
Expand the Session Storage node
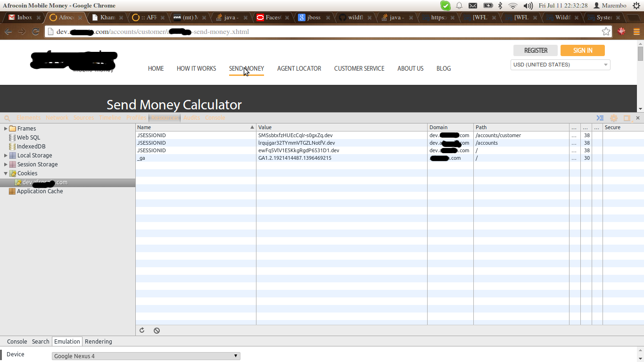(6, 165)
